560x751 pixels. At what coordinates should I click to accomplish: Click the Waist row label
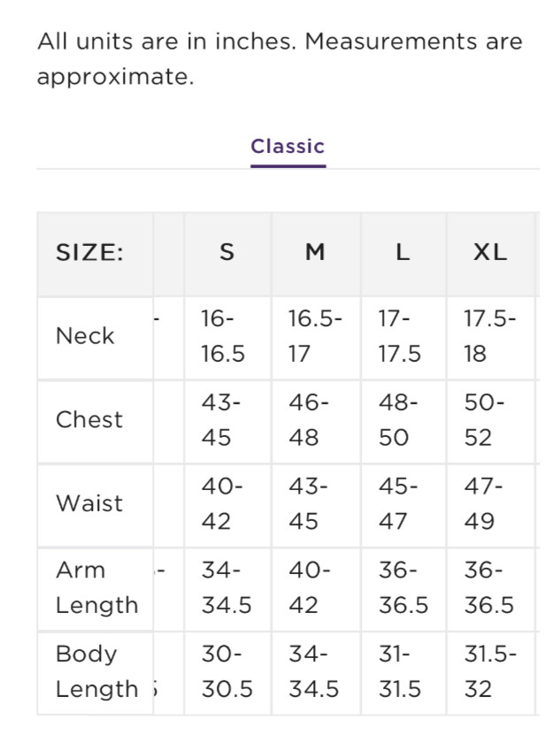pyautogui.click(x=89, y=503)
